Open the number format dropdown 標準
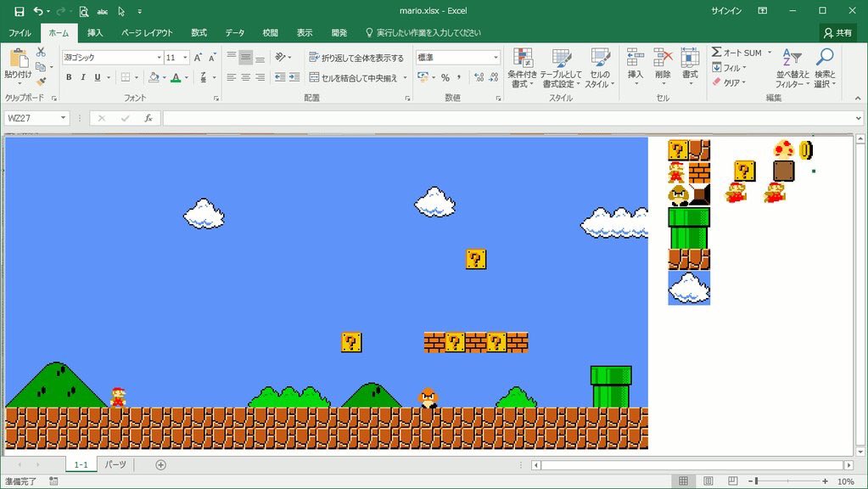This screenshot has height=489, width=868. (x=496, y=58)
